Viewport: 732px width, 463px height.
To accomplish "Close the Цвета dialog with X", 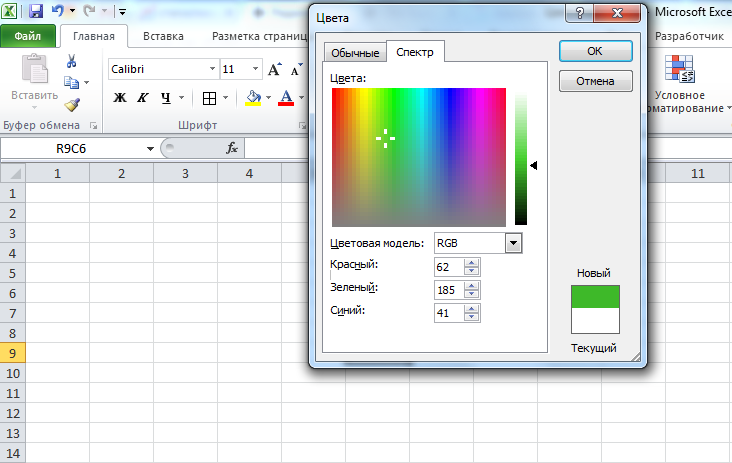I will [617, 13].
